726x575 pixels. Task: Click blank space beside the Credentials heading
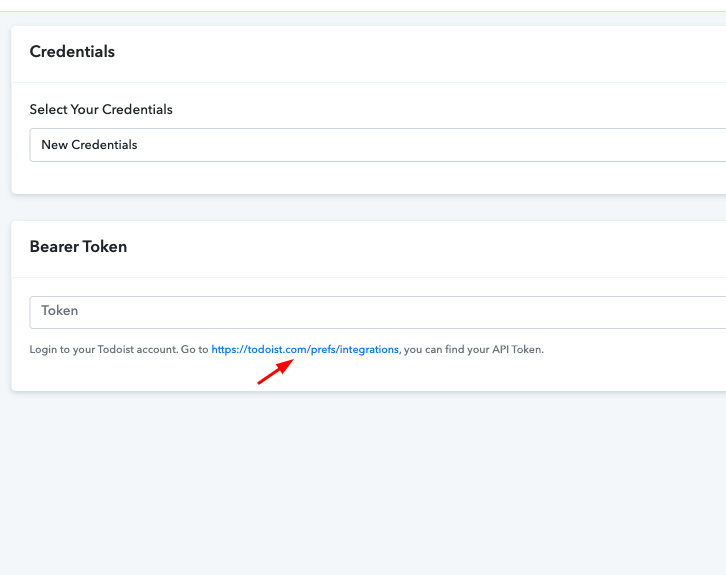coord(400,52)
